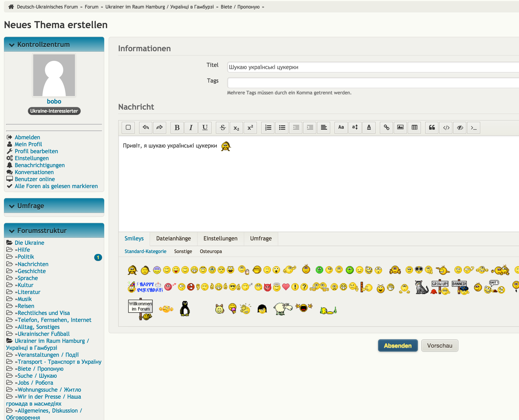Toggle italic formatting
This screenshot has height=420, width=519.
(191, 128)
